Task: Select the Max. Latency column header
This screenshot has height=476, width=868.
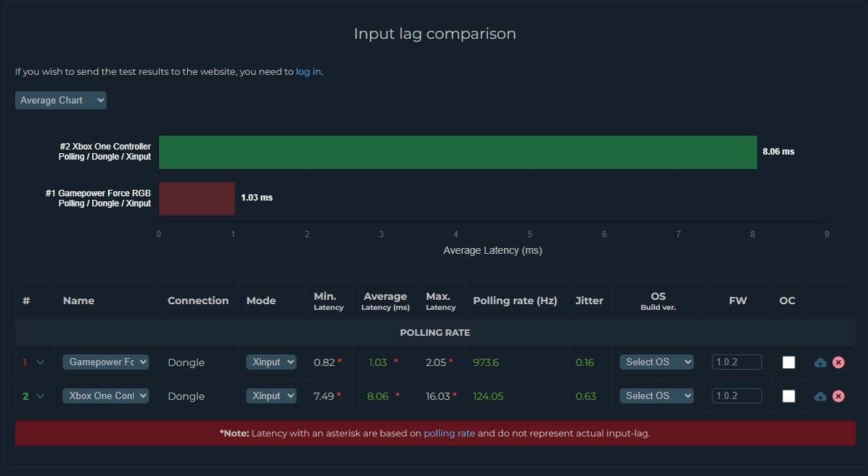Action: click(x=440, y=301)
